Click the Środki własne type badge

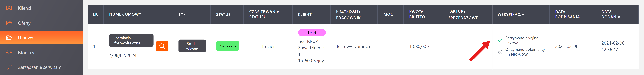coord(192,46)
